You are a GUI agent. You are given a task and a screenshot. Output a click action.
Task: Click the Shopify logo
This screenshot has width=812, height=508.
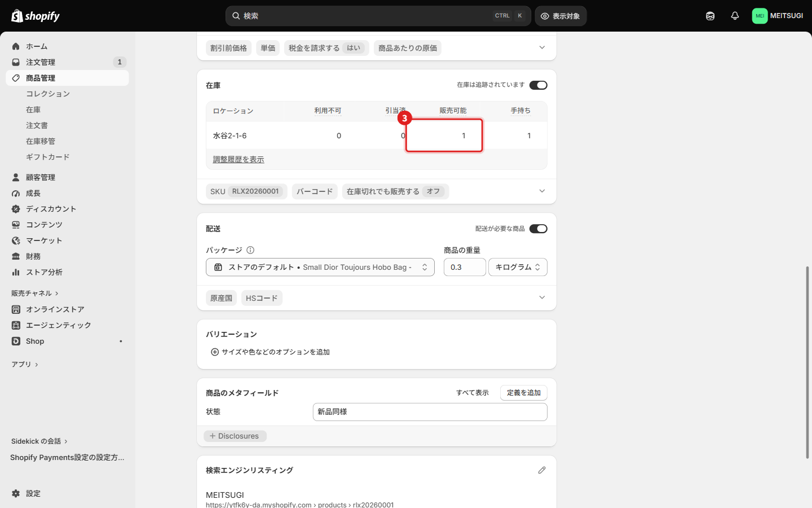(x=36, y=16)
